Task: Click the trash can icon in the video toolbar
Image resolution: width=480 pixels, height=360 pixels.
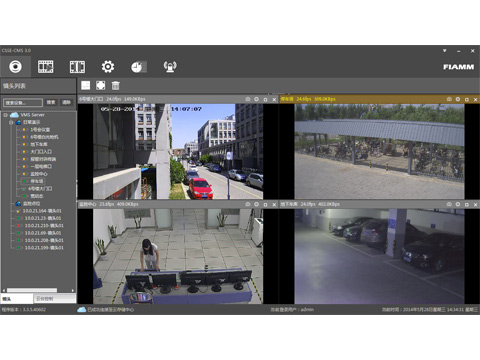Action: pyautogui.click(x=115, y=86)
